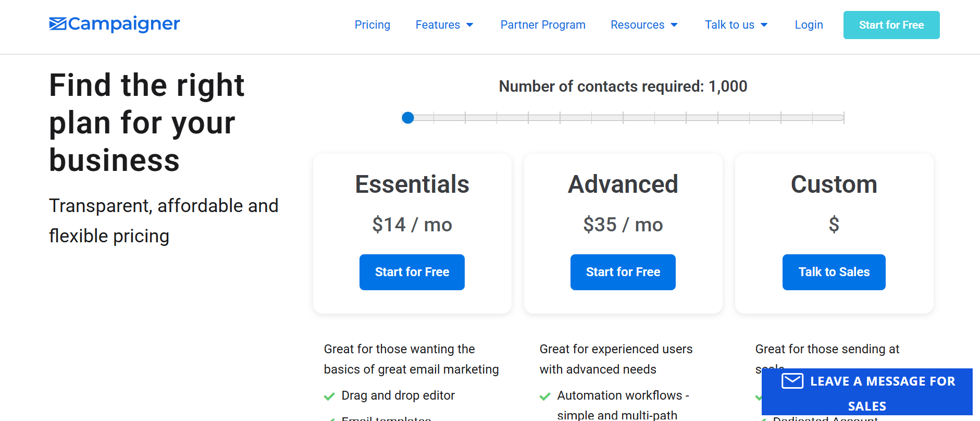Click the contacts slider handle
This screenshot has height=421, width=980.
408,118
